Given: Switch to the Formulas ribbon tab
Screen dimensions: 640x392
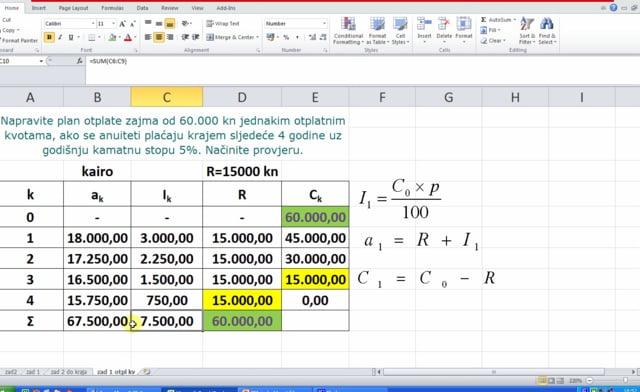Looking at the screenshot, I should [x=112, y=8].
